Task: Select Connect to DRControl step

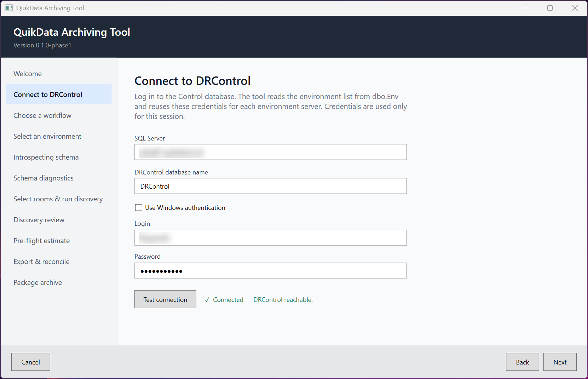Action: (x=59, y=94)
